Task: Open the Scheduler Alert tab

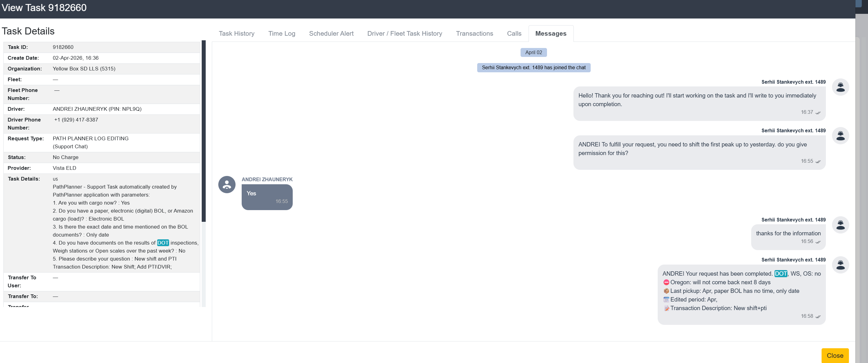Action: click(x=331, y=33)
